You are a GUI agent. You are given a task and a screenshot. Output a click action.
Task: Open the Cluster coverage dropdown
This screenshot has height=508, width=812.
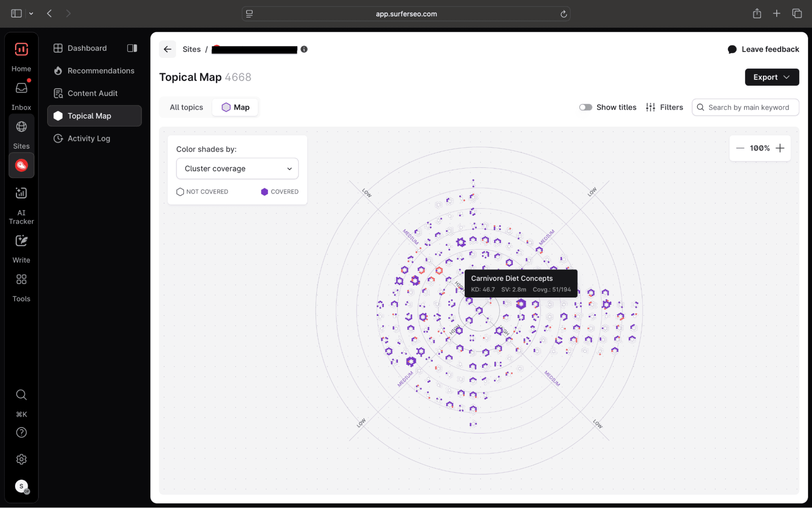click(x=237, y=168)
